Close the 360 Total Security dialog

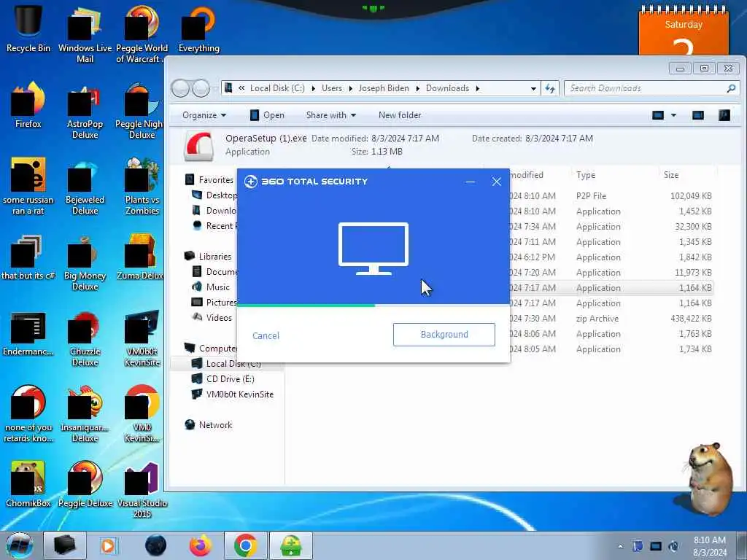496,182
